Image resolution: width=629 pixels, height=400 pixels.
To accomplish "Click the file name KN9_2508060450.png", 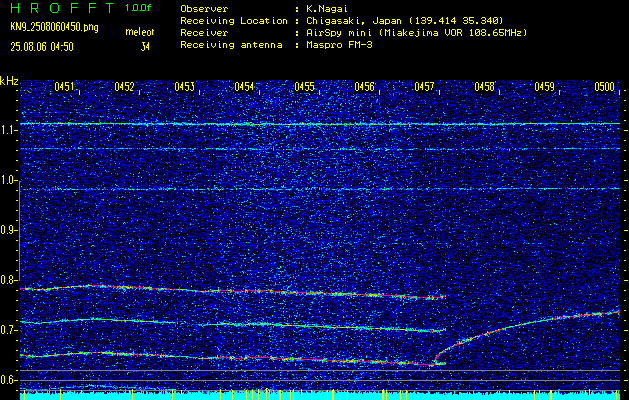I will [54, 27].
